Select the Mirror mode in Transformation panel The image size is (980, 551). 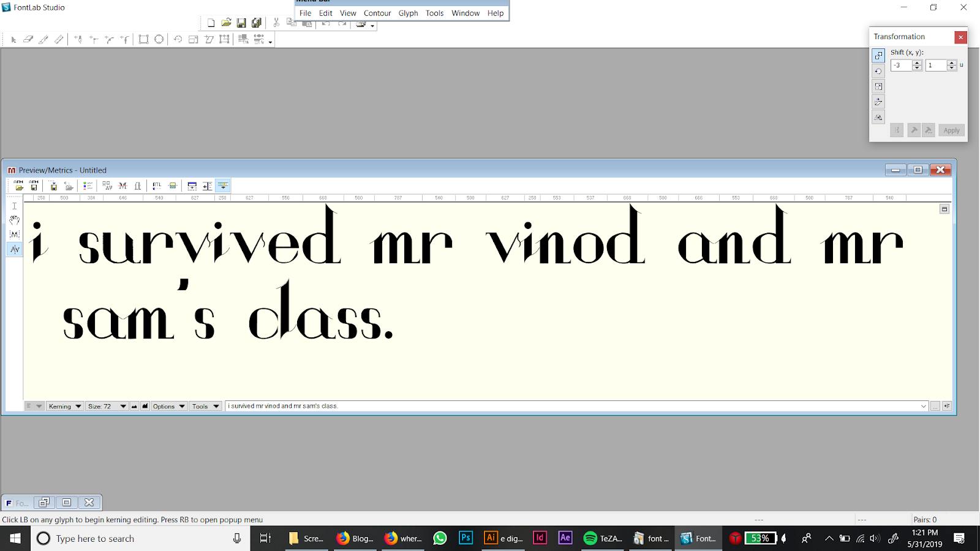point(878,117)
